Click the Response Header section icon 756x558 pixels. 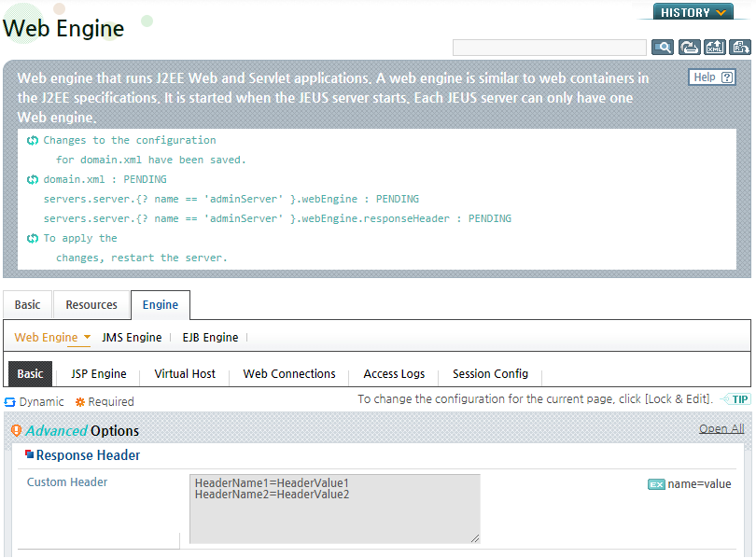(30, 453)
